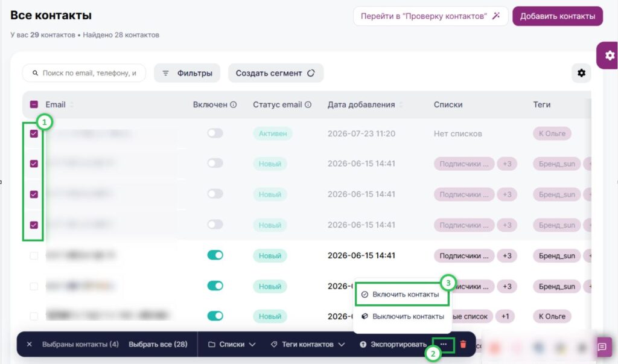Click the Активен status badge
Screen dimensions: 618x364
272,133
